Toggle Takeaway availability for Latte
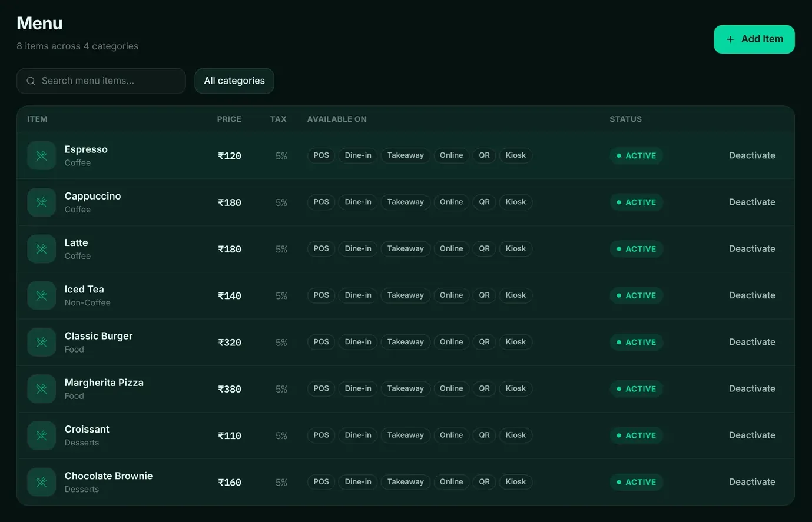 coord(406,248)
